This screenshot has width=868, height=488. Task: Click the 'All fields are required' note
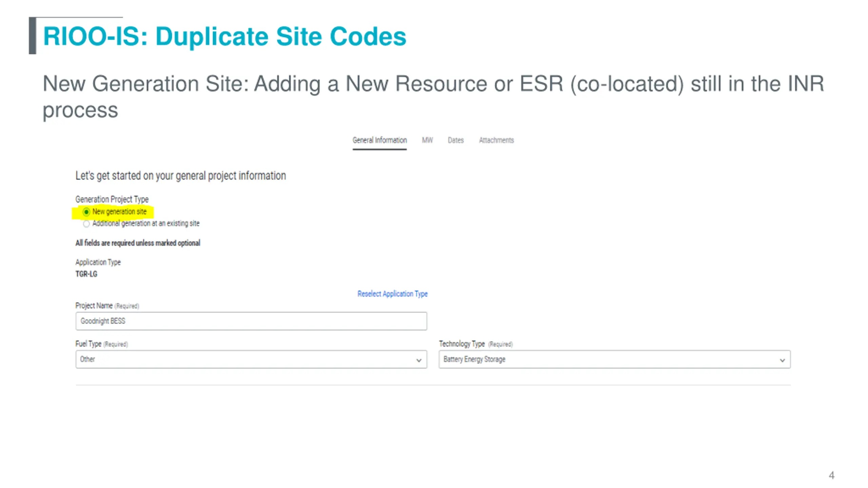138,243
